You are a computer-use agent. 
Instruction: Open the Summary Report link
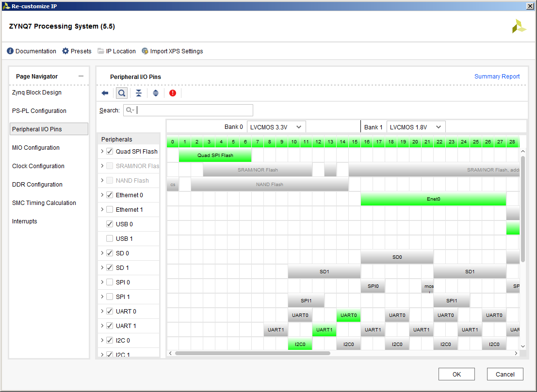pos(497,76)
